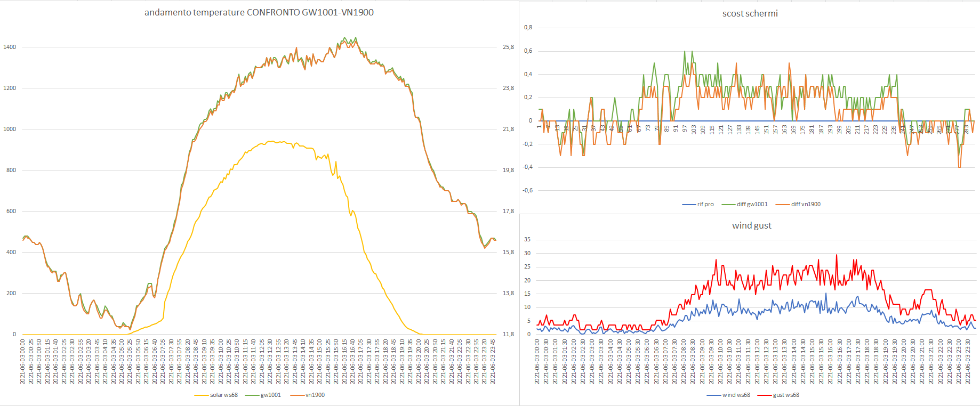Image resolution: width=980 pixels, height=406 pixels.
Task: Click the yellow line marker beside 'solar ws68'
Action: coord(202,395)
